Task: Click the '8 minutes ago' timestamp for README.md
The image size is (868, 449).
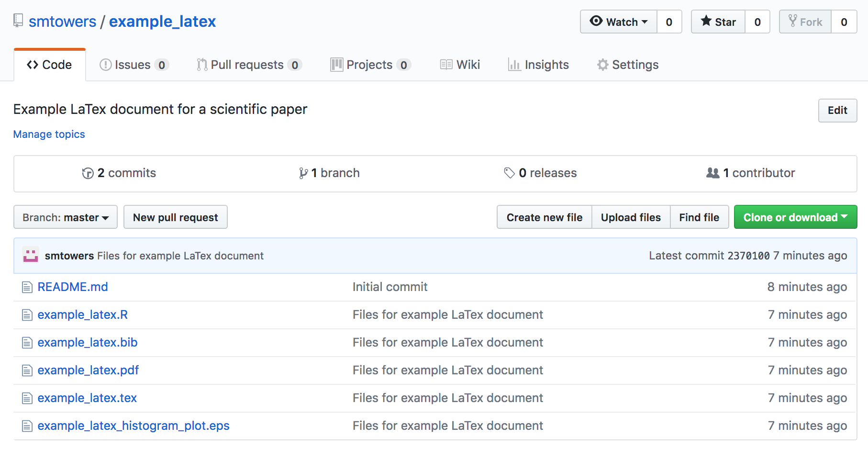Action: (x=807, y=287)
